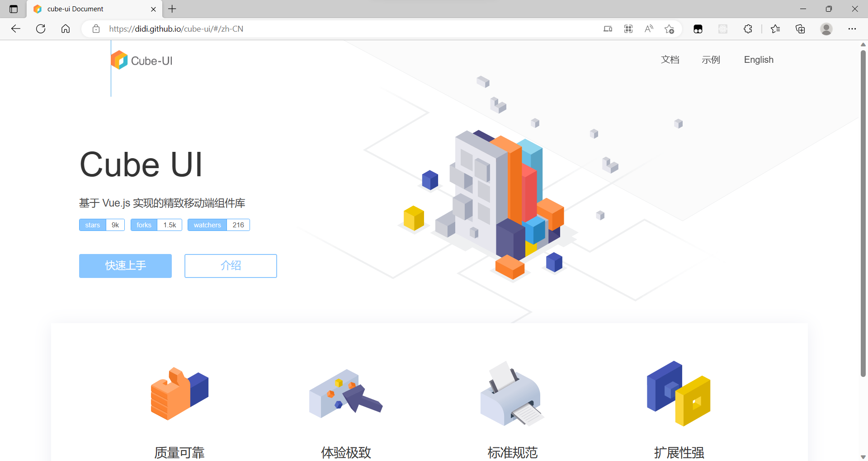Open browser settings via the ellipsis menu

(853, 28)
